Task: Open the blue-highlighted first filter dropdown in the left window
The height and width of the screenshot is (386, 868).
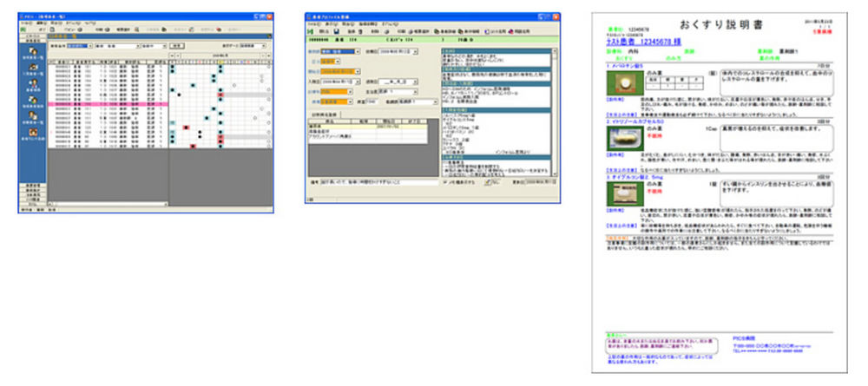Action: 80,46
